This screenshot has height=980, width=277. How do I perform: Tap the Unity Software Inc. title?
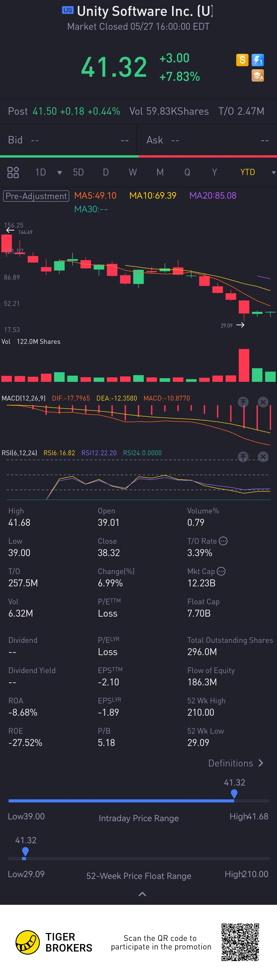pyautogui.click(x=145, y=11)
